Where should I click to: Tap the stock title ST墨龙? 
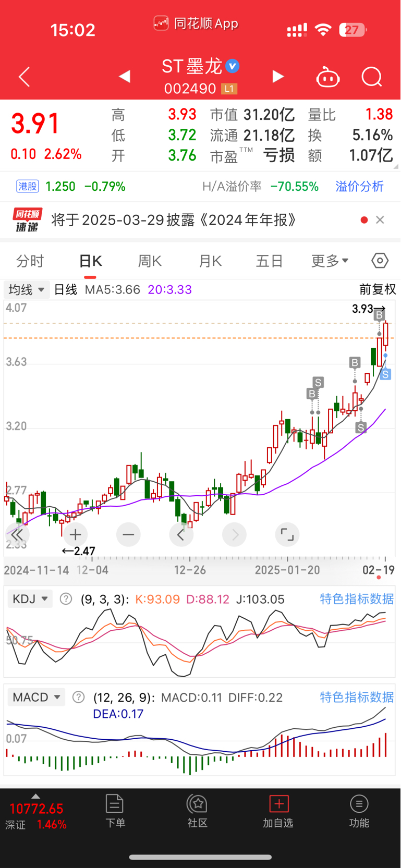pos(192,66)
